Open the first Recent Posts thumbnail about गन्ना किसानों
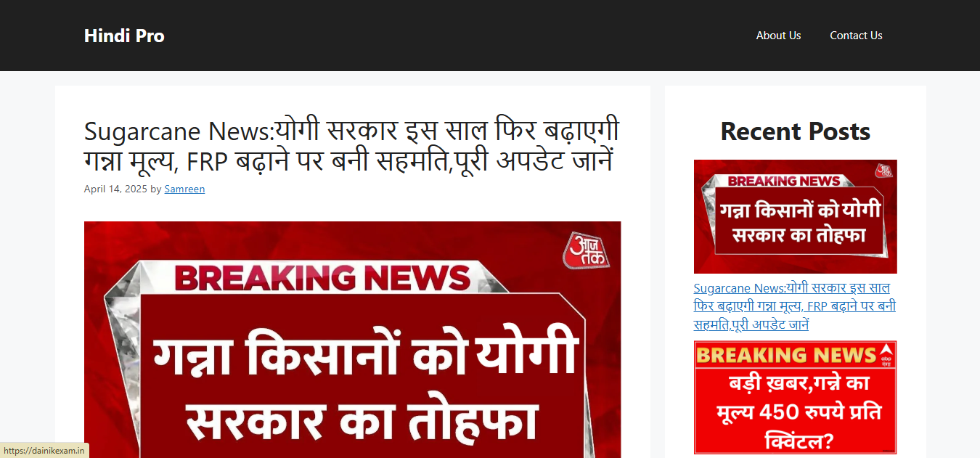 (796, 216)
